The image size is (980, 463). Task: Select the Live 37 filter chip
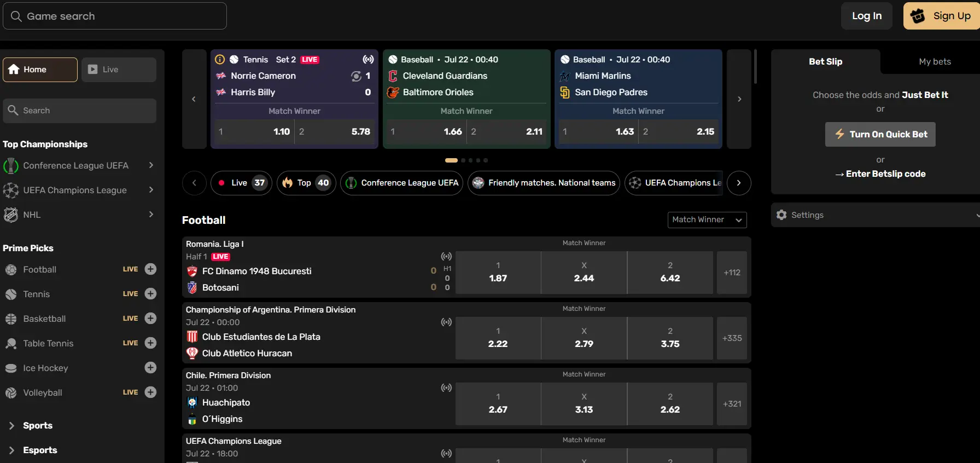(241, 183)
